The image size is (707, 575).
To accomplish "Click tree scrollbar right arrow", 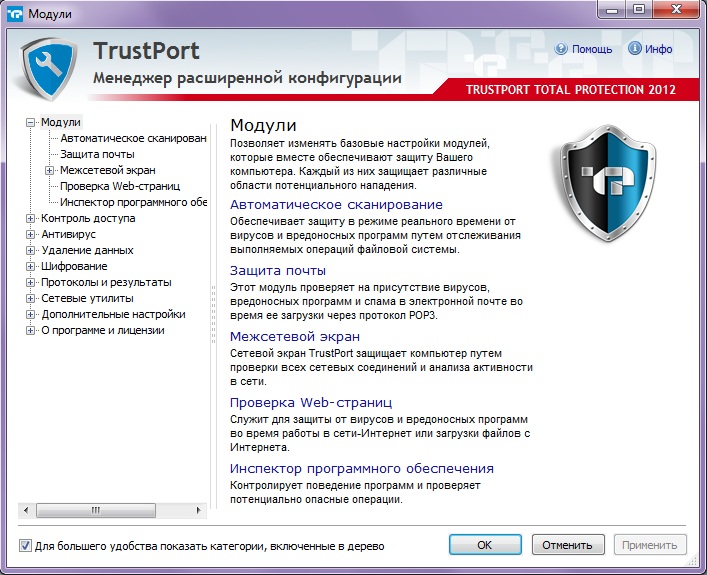I will pos(199,511).
